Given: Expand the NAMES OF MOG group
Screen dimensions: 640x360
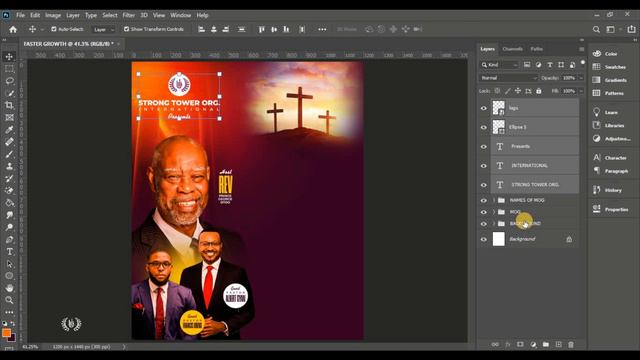Looking at the screenshot, I should click(x=494, y=200).
